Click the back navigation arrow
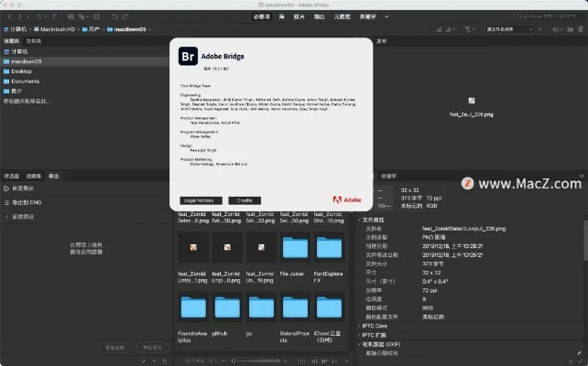This screenshot has width=588, height=366. [x=8, y=16]
